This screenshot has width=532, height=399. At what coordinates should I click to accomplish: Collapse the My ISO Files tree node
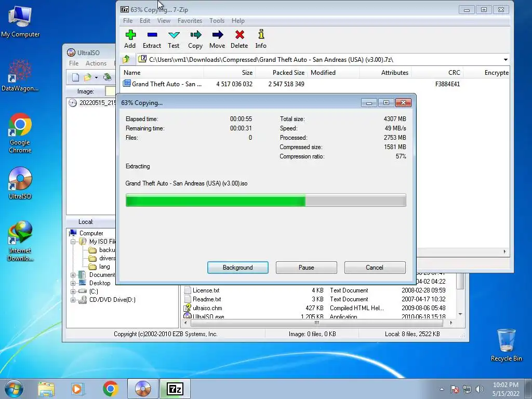coord(73,242)
